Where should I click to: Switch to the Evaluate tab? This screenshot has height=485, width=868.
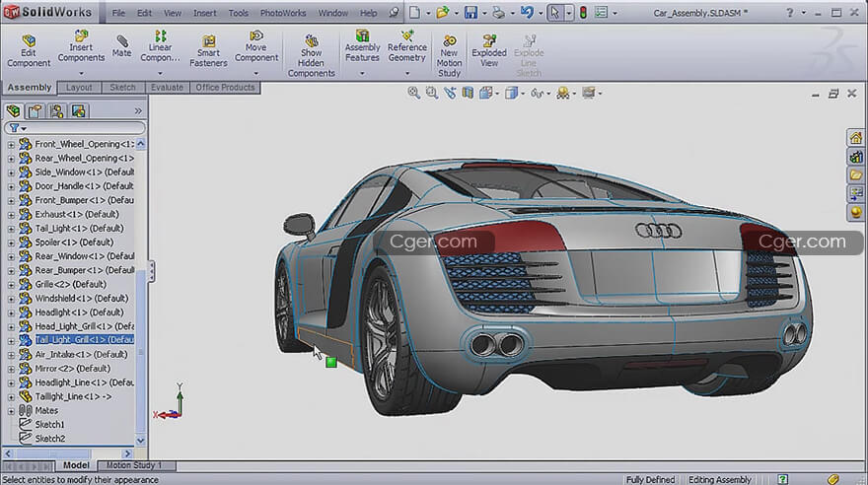point(167,88)
